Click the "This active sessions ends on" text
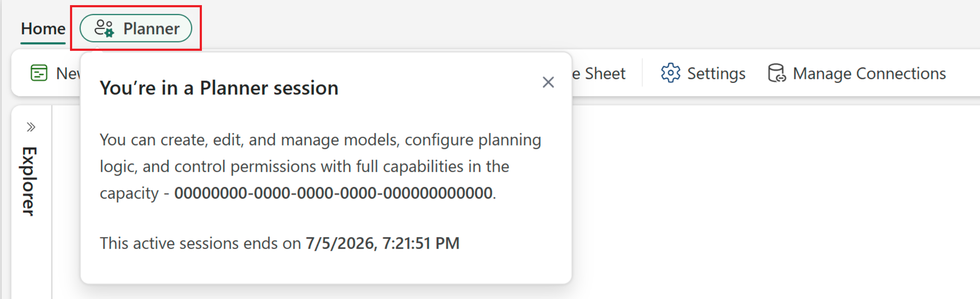Screen dimensions: 980x299 coord(200,243)
